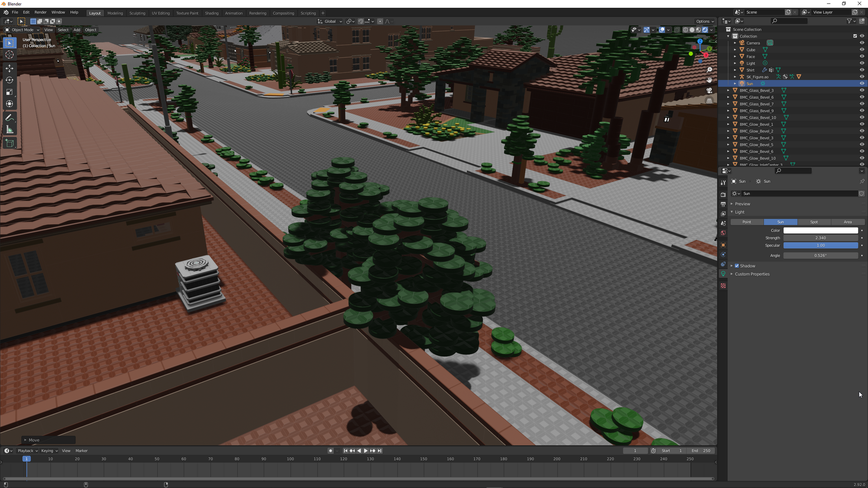The height and width of the screenshot is (488, 868).
Task: Expand the Custom Properties panel
Action: [x=752, y=274]
